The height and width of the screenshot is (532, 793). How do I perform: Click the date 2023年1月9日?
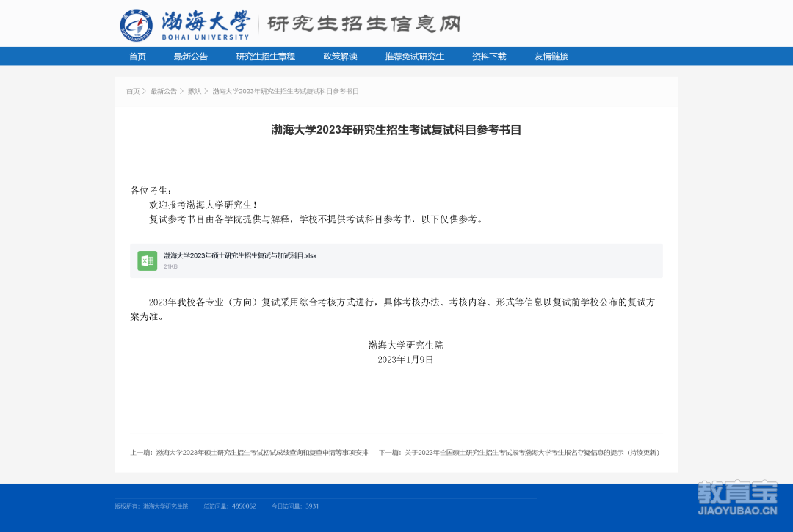coord(405,360)
